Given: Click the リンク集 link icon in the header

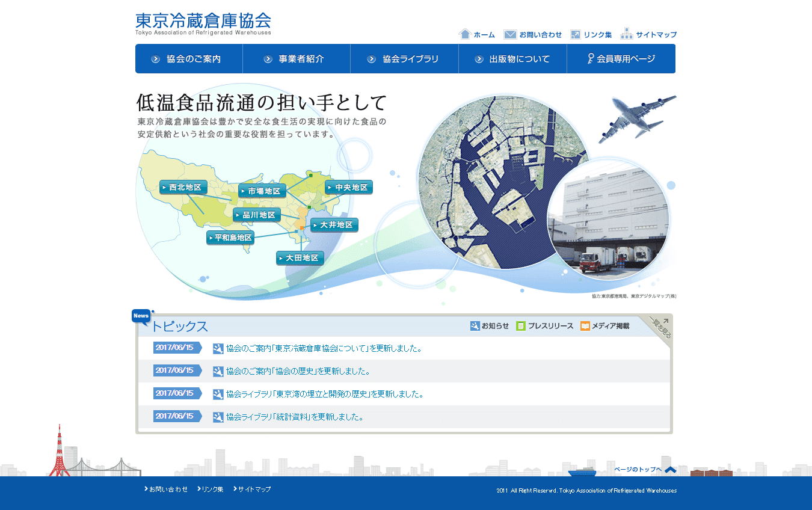Looking at the screenshot, I should click(575, 34).
